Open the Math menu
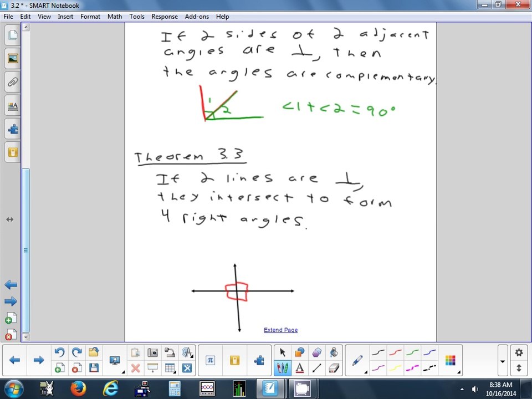This screenshot has height=399, width=532. coord(115,16)
